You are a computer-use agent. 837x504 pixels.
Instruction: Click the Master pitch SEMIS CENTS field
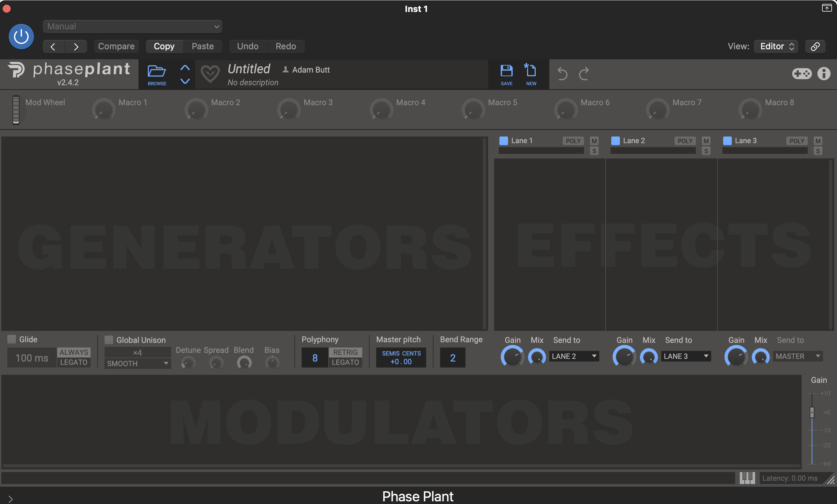(401, 358)
